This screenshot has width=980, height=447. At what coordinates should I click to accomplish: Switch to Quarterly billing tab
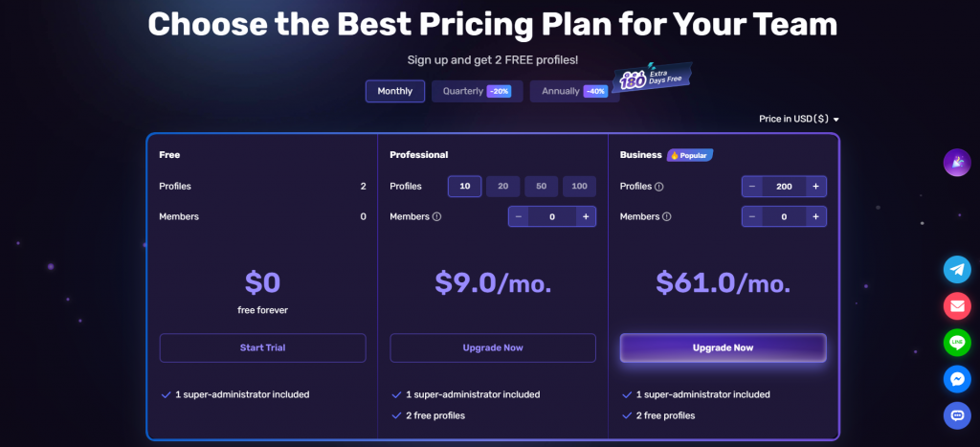point(477,91)
